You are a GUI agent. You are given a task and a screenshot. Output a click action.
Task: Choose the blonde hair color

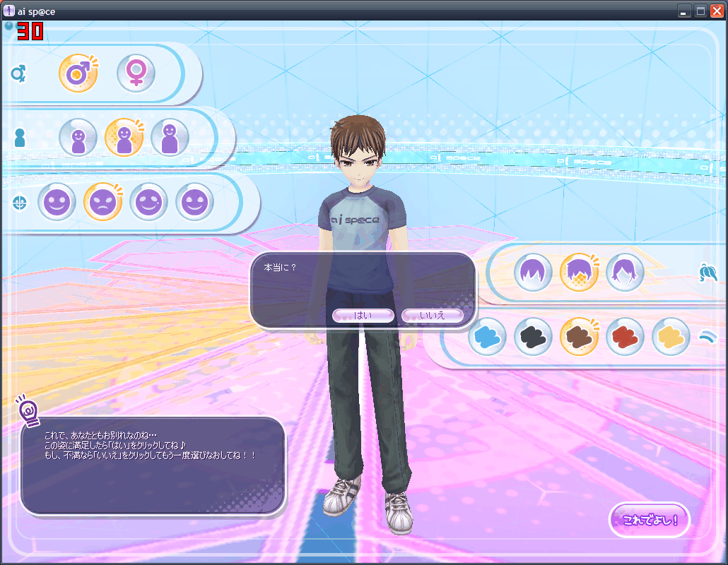[671, 337]
